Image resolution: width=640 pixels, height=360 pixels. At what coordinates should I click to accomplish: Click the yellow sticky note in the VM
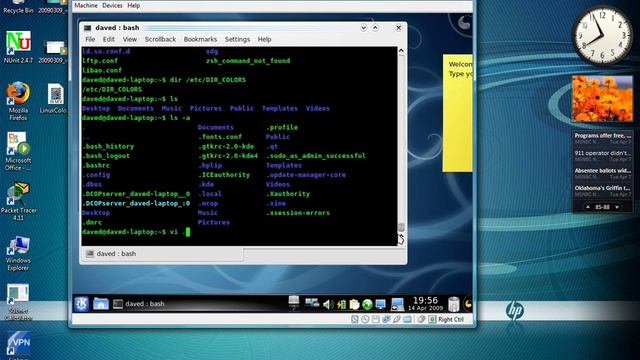pyautogui.click(x=458, y=113)
